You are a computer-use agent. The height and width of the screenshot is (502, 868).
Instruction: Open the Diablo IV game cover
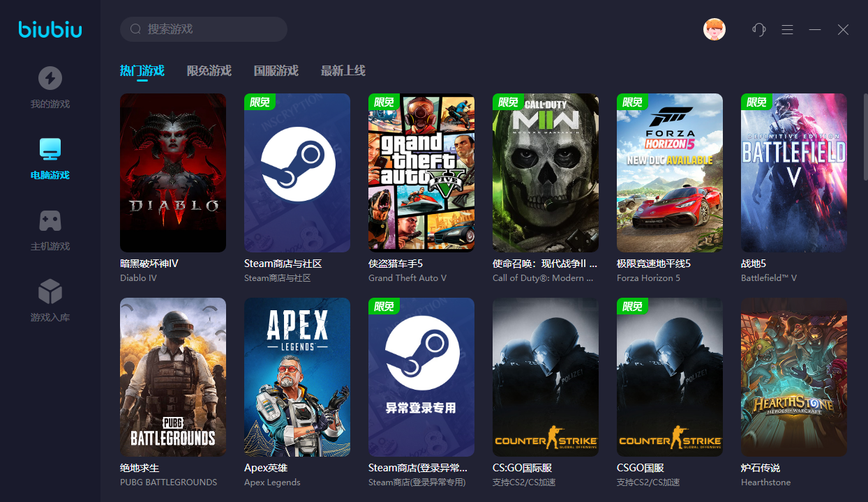173,172
